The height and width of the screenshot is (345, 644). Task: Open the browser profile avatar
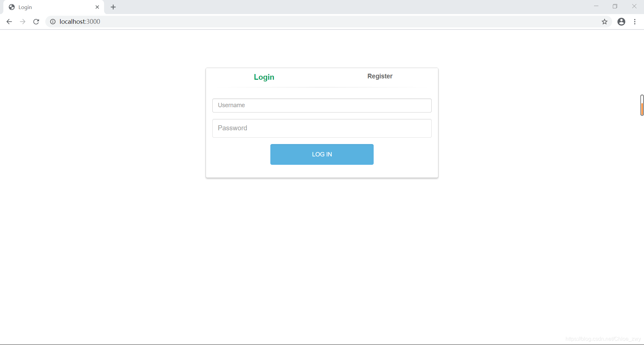point(621,22)
